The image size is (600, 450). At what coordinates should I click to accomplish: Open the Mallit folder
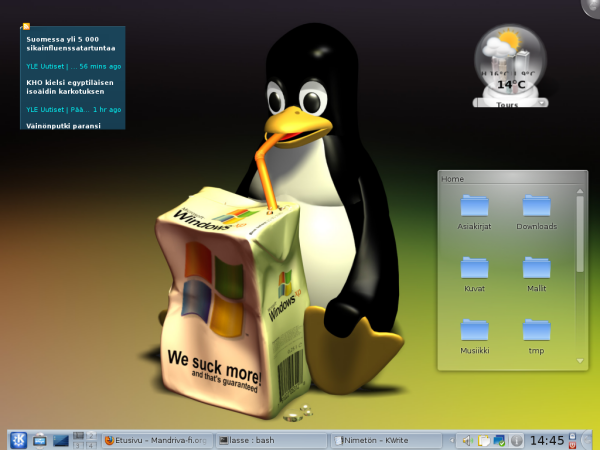(x=536, y=275)
